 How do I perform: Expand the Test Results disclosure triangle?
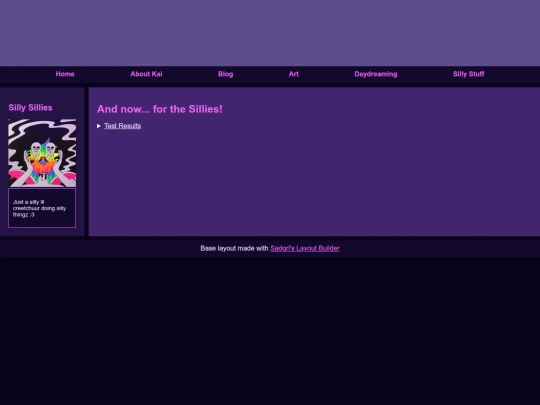tap(99, 126)
